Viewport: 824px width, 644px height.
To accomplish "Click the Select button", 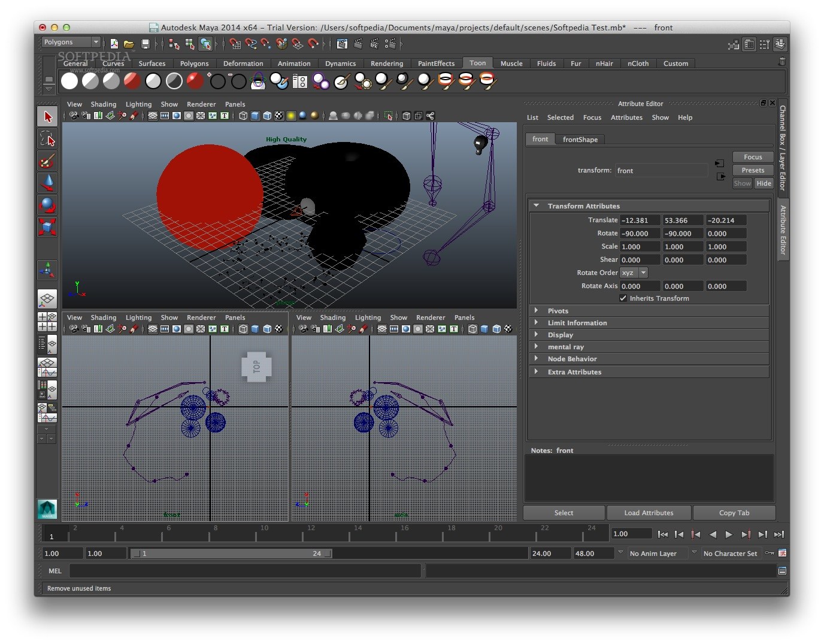I will tap(564, 513).
